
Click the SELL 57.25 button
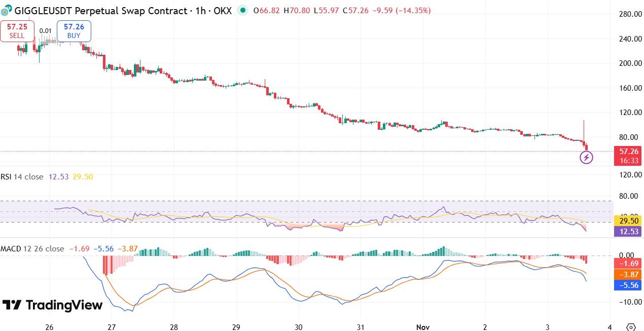16,30
